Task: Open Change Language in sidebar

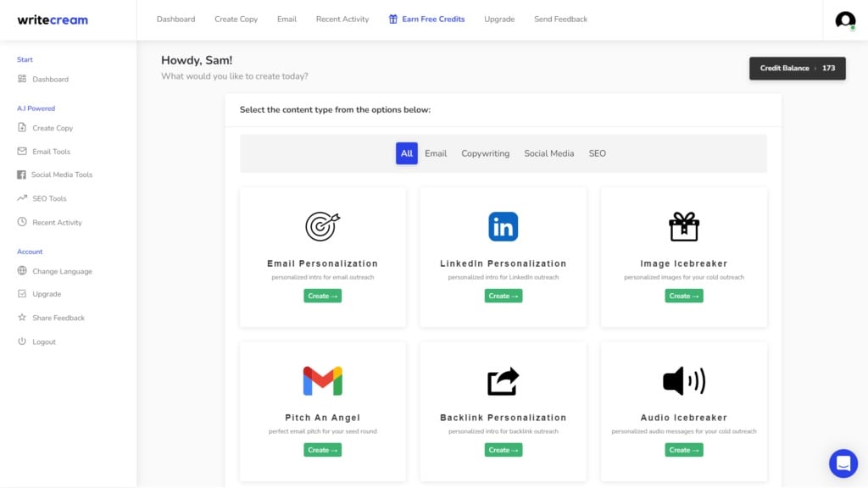Action: point(62,271)
